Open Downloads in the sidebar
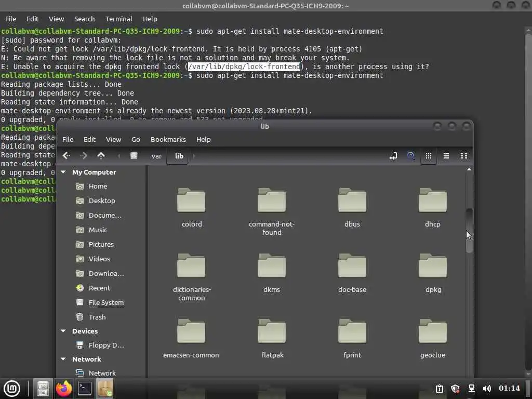This screenshot has height=399, width=532. click(106, 273)
